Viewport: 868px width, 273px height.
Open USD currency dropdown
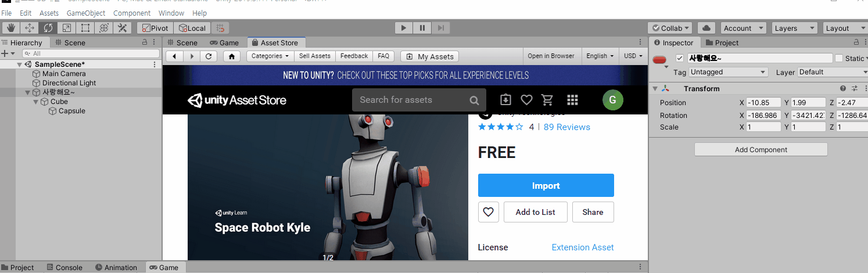633,56
